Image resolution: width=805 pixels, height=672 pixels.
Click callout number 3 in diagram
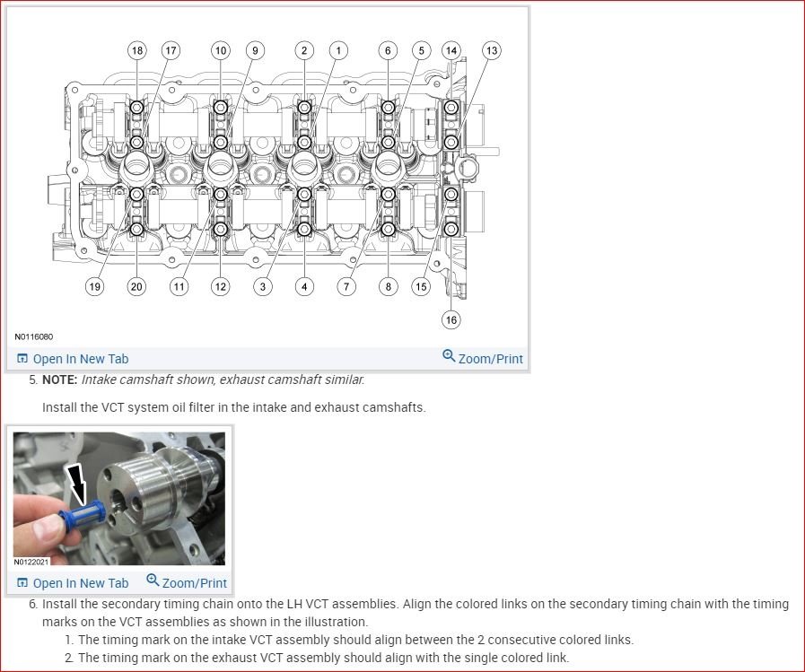coord(263,286)
